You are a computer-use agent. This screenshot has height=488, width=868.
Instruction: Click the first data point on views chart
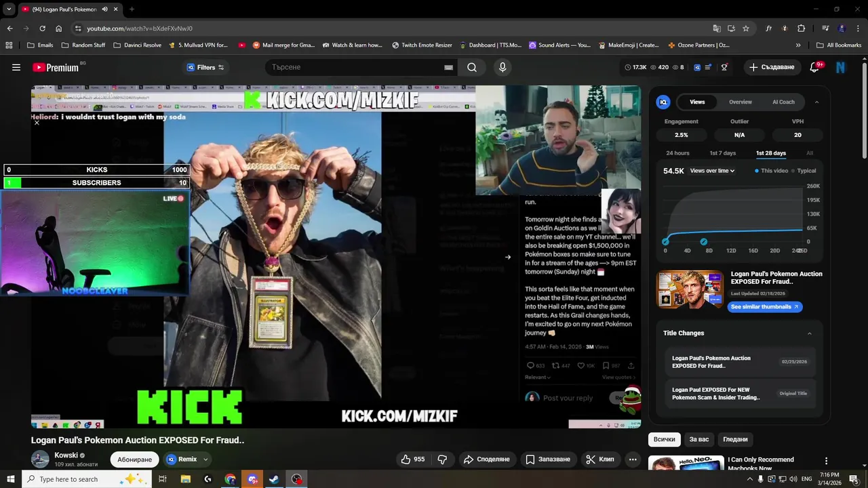point(665,241)
